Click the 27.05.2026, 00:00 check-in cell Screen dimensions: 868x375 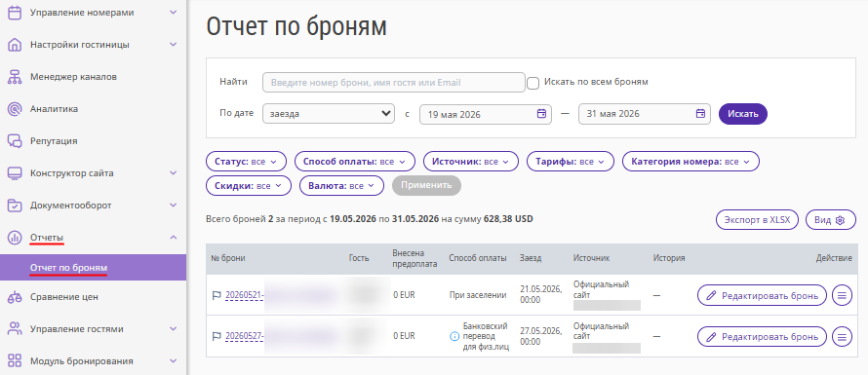[x=541, y=336]
